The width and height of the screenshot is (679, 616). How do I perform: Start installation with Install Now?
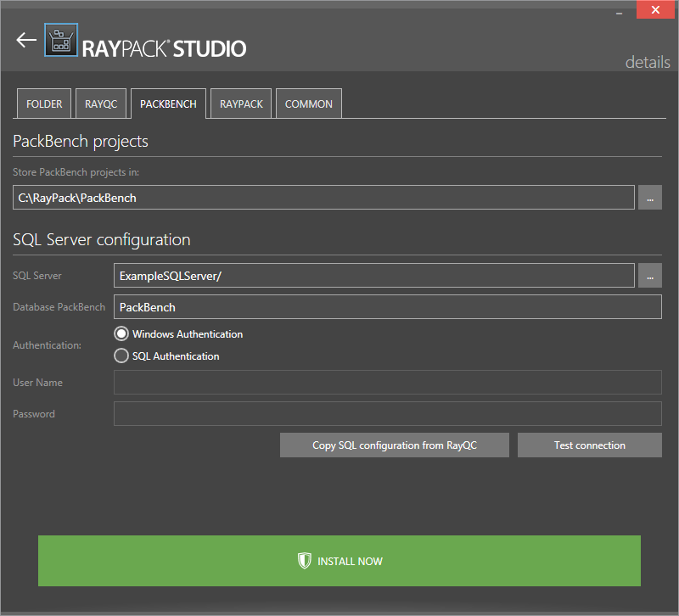[x=339, y=561]
